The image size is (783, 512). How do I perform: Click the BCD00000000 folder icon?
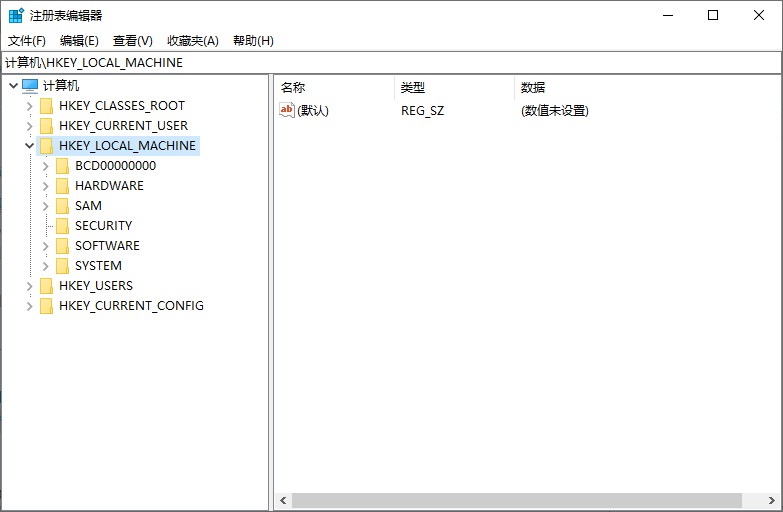[x=62, y=166]
